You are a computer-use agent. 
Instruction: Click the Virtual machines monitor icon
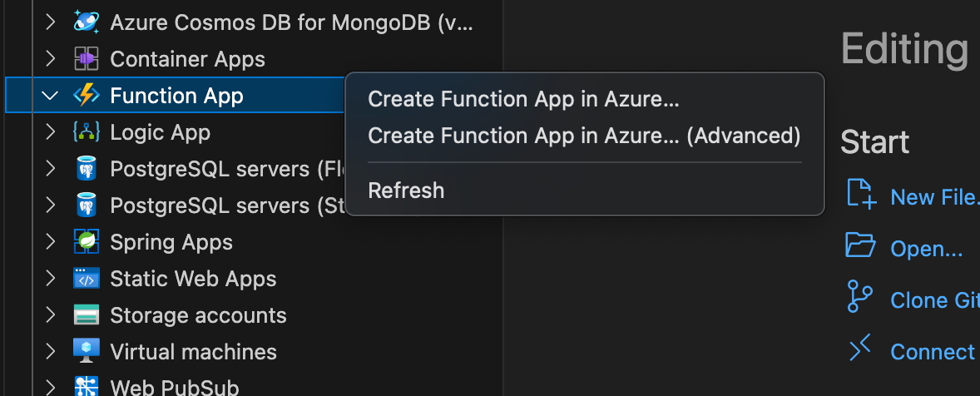(87, 352)
